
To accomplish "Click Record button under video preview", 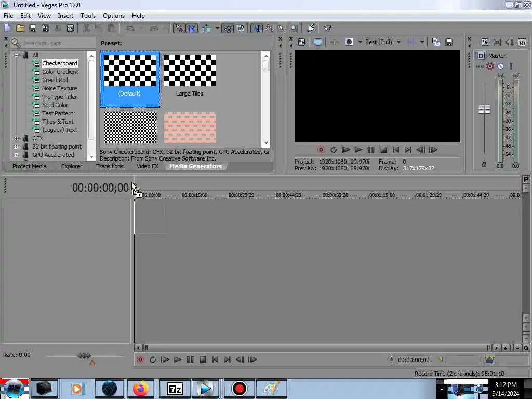I will click(321, 150).
